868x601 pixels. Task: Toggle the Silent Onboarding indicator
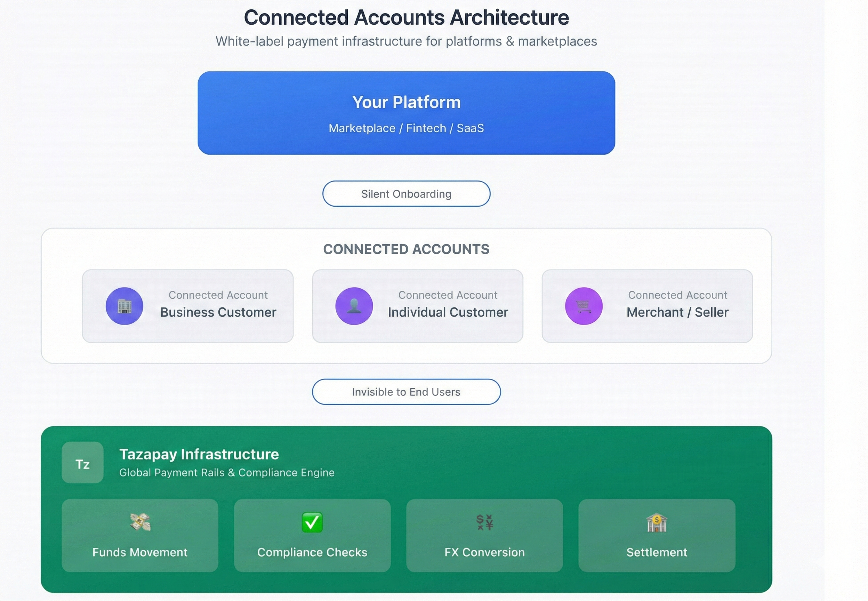406,194
